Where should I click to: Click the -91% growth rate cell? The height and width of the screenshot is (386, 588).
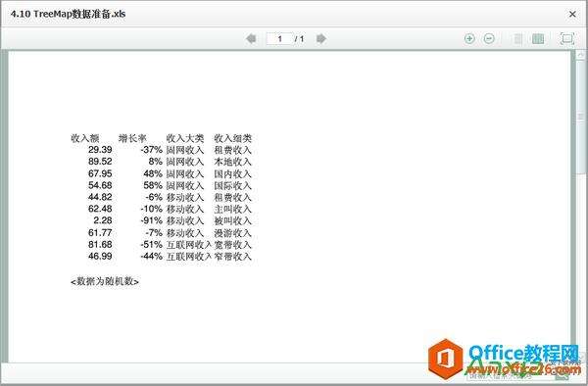click(x=152, y=220)
